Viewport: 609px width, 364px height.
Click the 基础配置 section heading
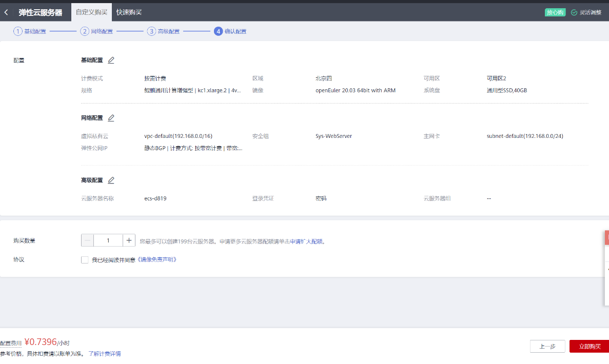click(x=92, y=60)
